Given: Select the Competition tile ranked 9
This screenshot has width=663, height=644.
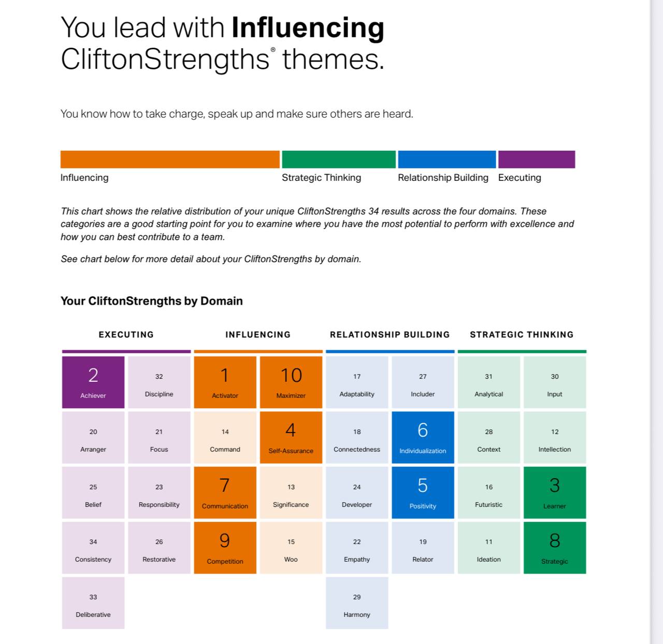Looking at the screenshot, I should [x=225, y=548].
